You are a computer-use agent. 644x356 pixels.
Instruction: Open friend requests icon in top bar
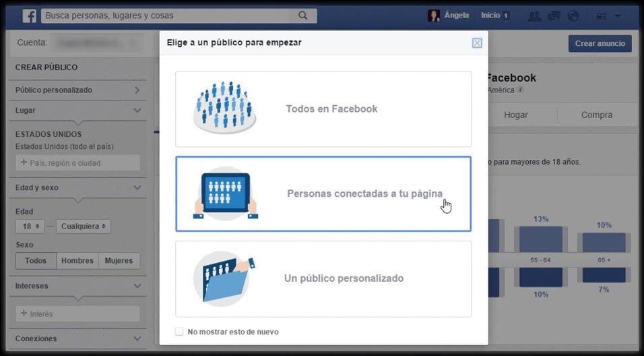[535, 16]
